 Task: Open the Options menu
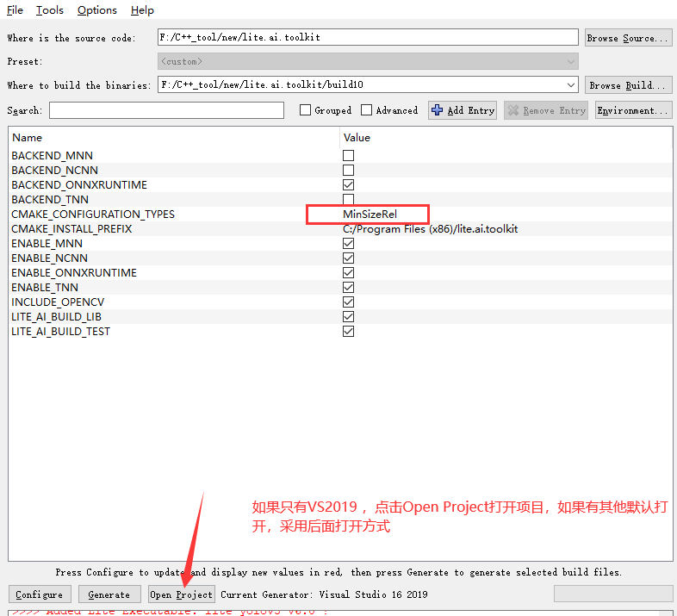[x=97, y=10]
